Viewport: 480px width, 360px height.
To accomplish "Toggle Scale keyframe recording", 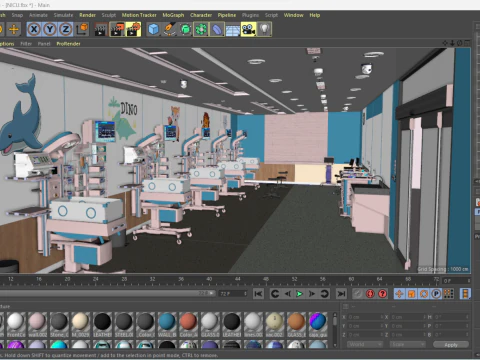I will [x=411, y=294].
